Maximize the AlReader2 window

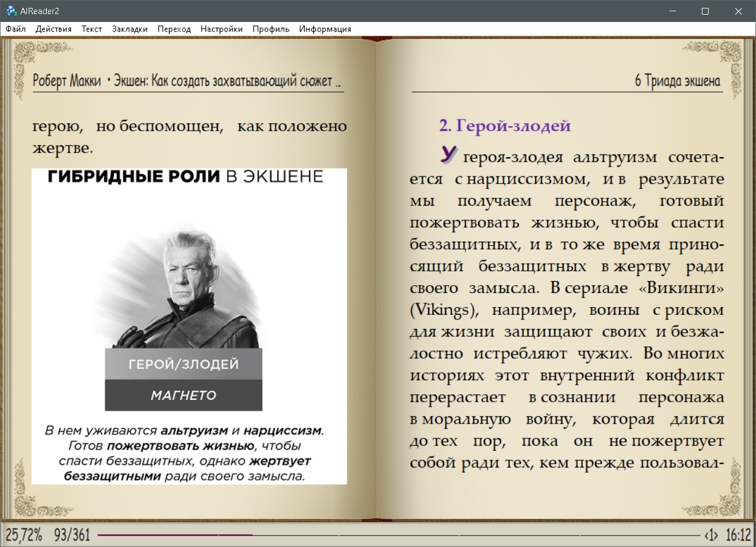pyautogui.click(x=705, y=11)
